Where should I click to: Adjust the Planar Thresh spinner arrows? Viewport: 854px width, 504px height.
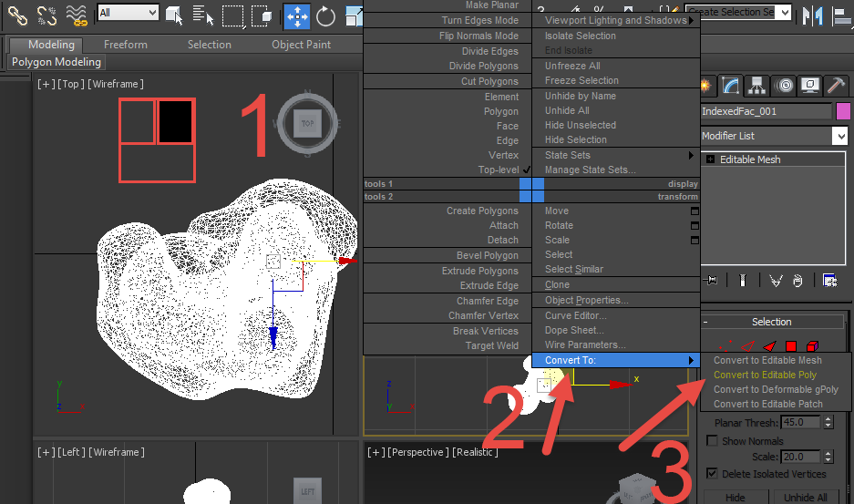(x=828, y=422)
